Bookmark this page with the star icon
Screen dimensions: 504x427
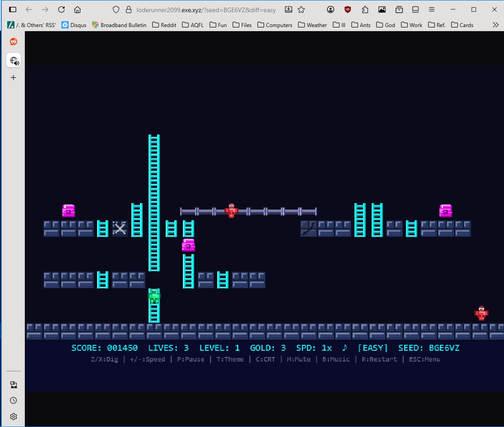pos(301,9)
